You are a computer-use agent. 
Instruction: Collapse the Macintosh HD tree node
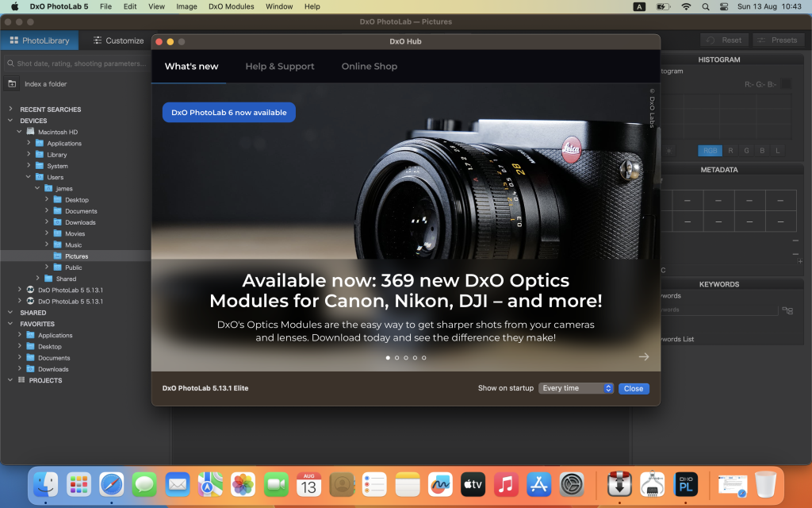point(19,132)
